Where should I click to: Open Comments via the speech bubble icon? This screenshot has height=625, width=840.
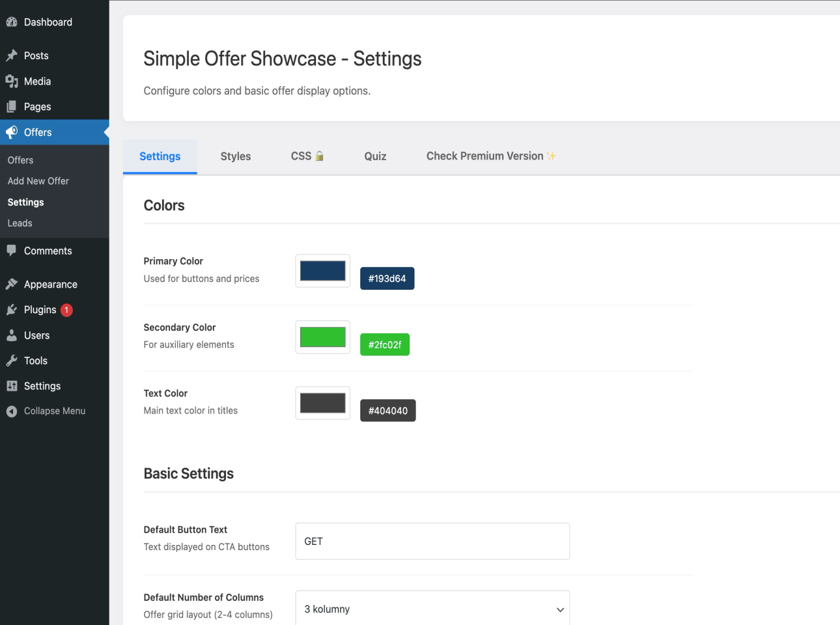click(12, 251)
